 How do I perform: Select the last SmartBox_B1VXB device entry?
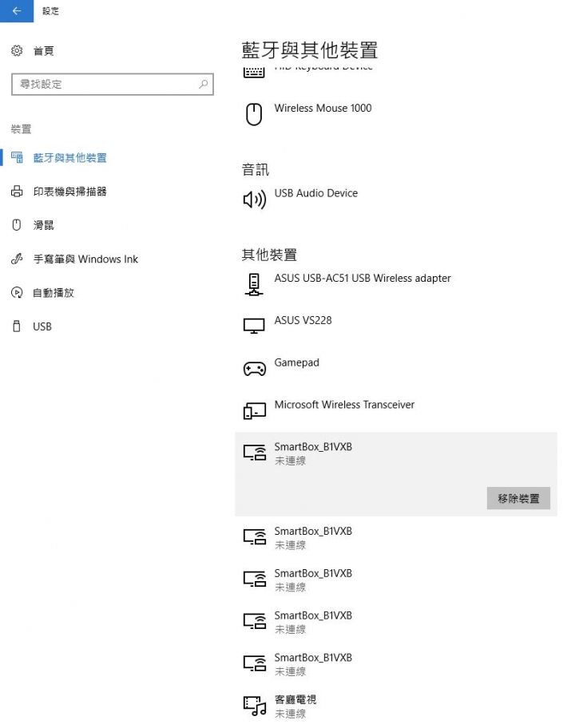[313, 663]
